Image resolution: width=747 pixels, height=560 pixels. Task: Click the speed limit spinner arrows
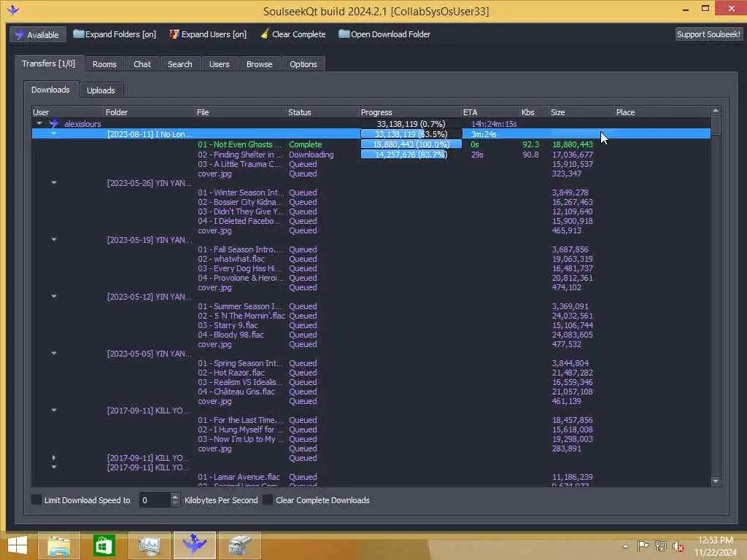point(175,500)
